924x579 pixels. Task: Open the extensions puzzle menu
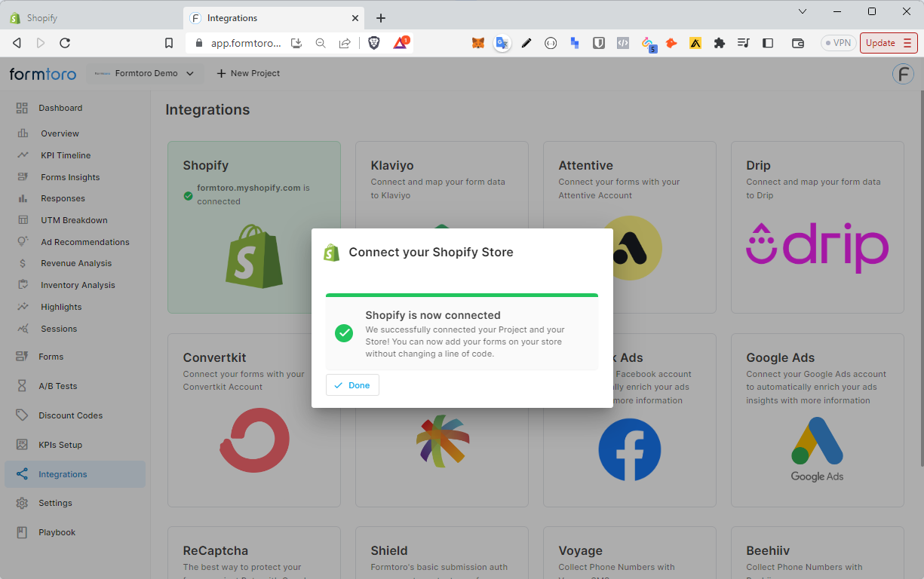[x=720, y=43]
